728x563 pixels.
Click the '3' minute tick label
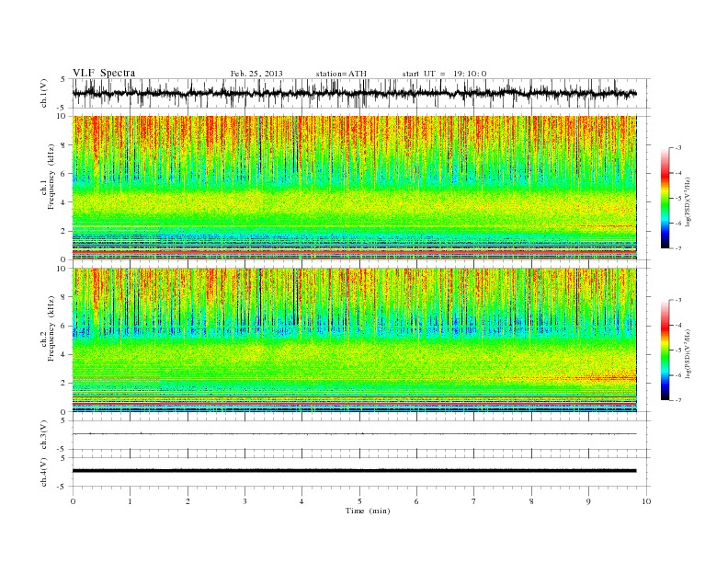click(x=245, y=501)
